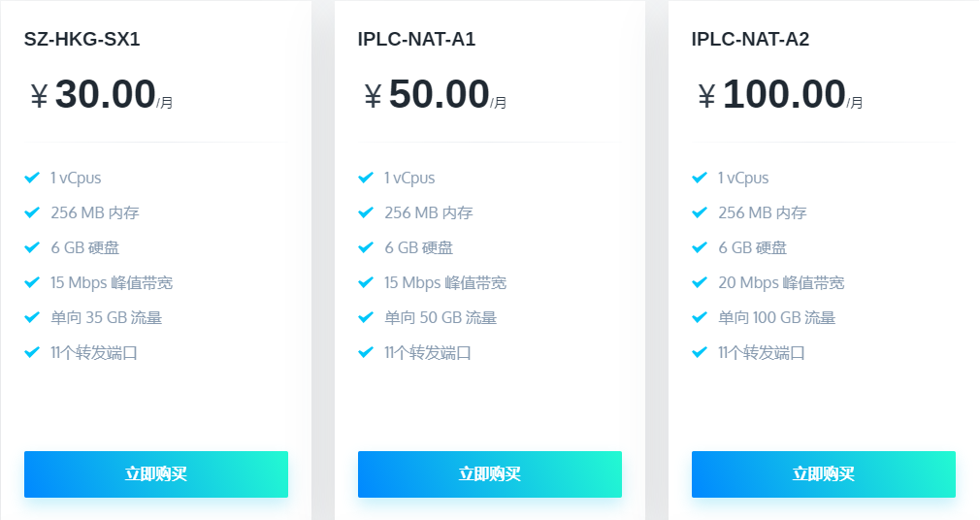
Task: Click IPLC-NAT-A2 11 forwarding ports text
Action: (x=762, y=352)
